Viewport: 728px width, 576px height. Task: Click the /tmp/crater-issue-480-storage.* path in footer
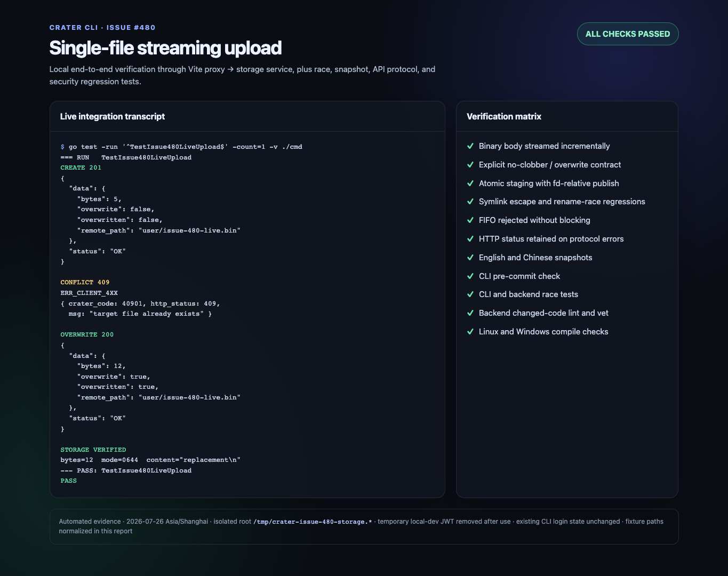pyautogui.click(x=313, y=522)
